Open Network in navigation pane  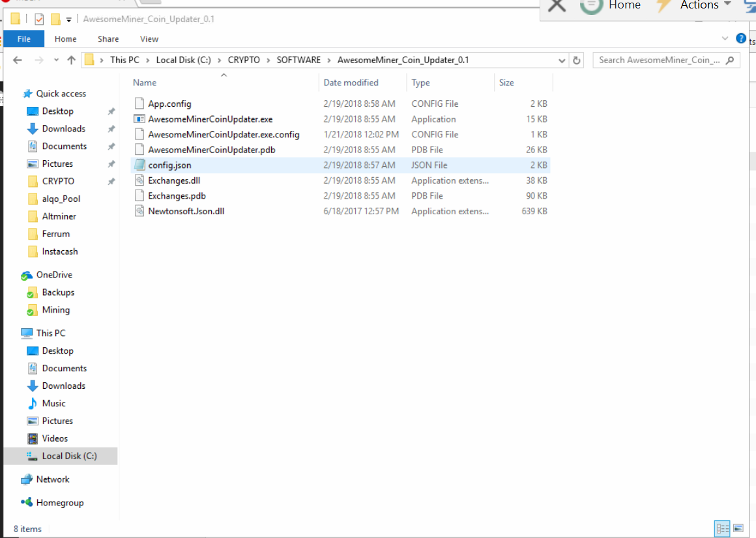tap(53, 480)
